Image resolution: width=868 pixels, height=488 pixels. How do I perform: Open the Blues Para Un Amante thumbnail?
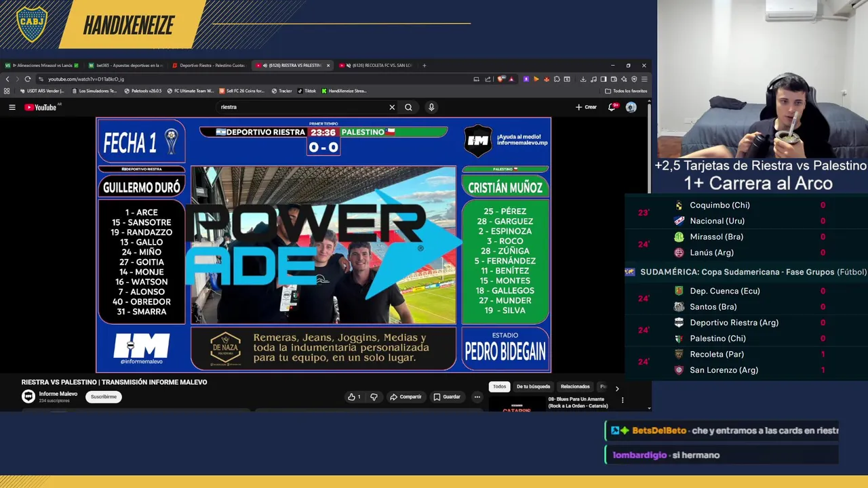pyautogui.click(x=517, y=404)
